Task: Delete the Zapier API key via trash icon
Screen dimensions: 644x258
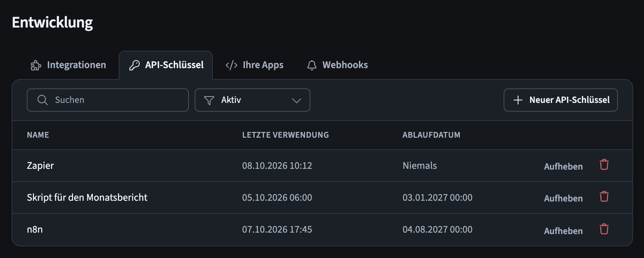Action: click(x=604, y=164)
